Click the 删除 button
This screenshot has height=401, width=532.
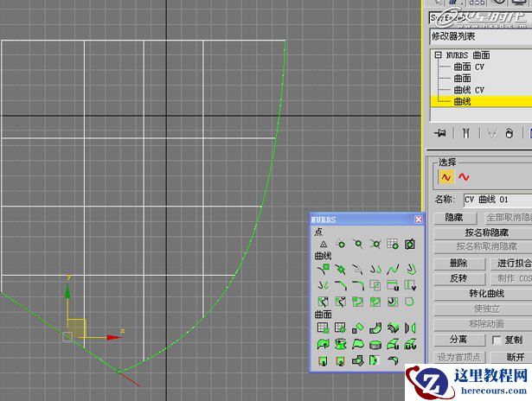[459, 263]
